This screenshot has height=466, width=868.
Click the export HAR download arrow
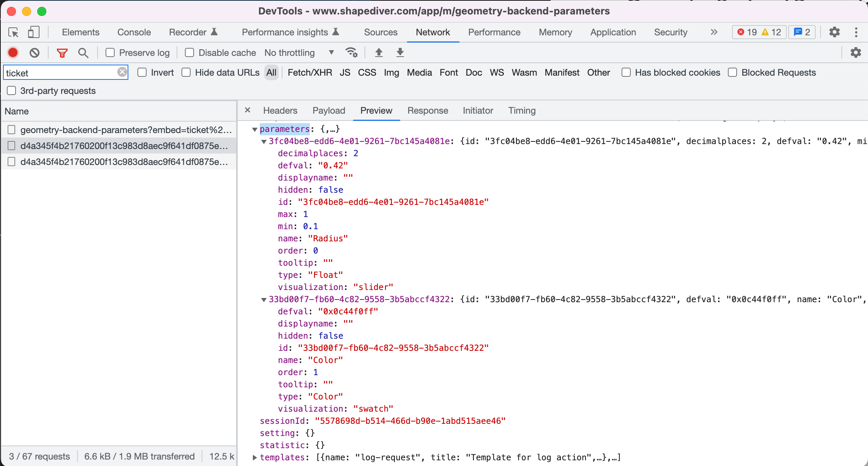400,52
